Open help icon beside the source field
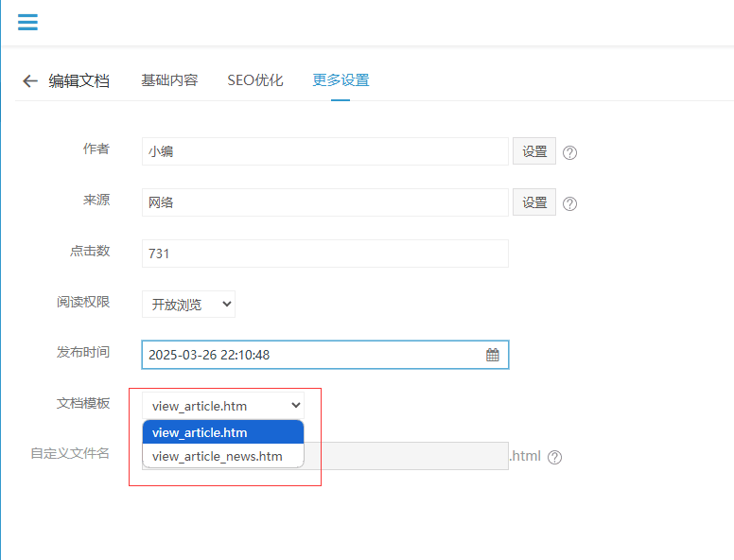This screenshot has height=560, width=734. [x=569, y=203]
